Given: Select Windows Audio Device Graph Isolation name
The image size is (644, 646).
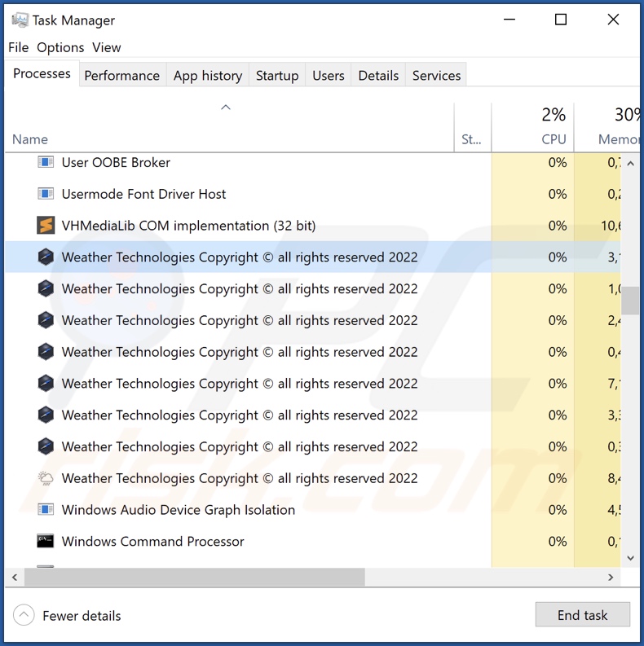Looking at the screenshot, I should pos(179,510).
